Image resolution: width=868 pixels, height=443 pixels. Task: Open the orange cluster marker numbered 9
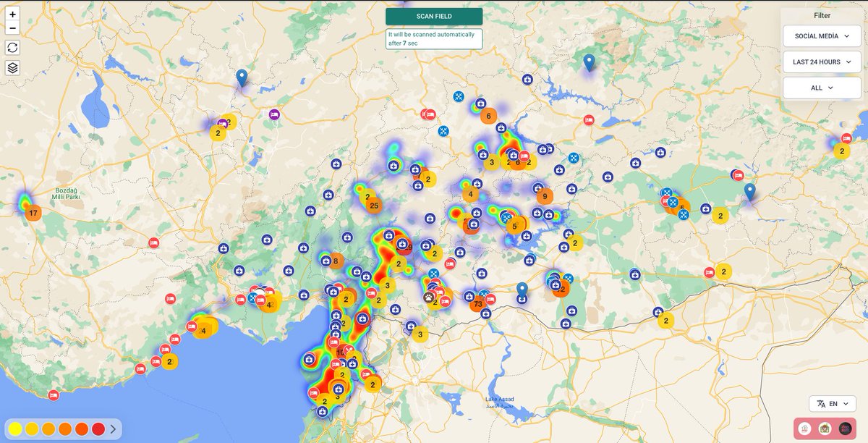(545, 196)
